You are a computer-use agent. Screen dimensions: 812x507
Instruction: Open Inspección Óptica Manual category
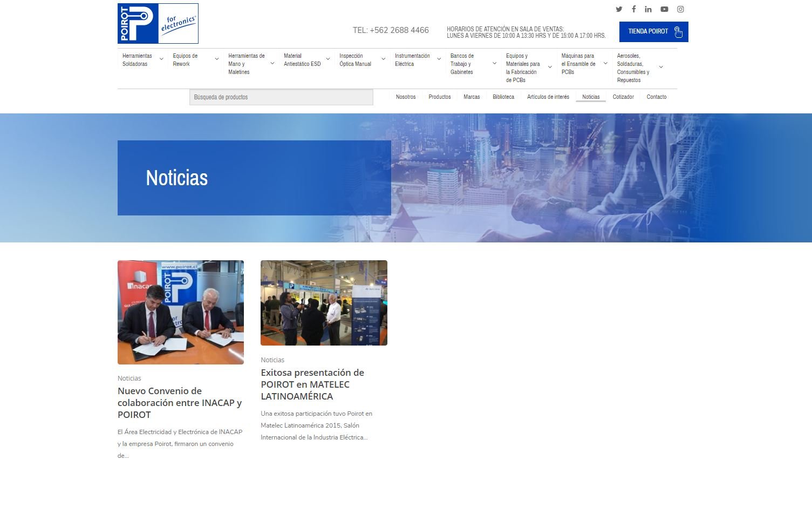pyautogui.click(x=355, y=60)
